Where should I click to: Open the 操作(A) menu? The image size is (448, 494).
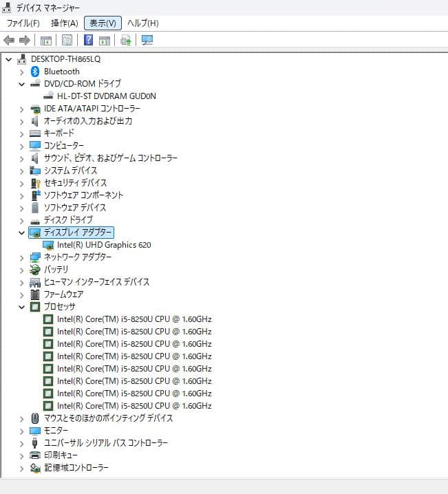tap(65, 23)
